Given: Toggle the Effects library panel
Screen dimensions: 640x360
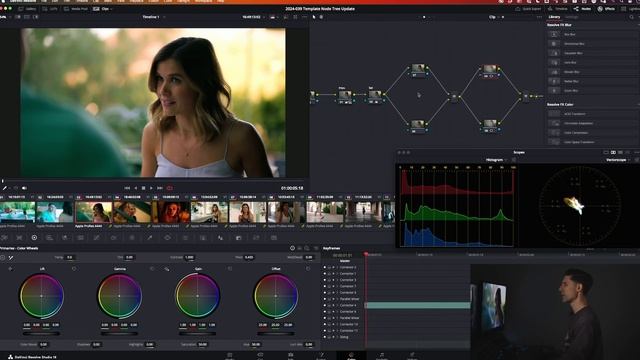Looking at the screenshot, I should 607,9.
